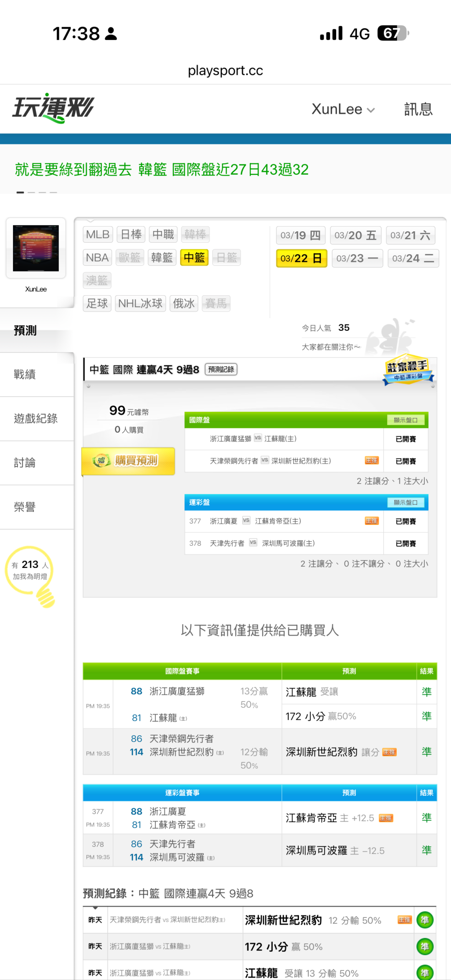Switch to the NBA league tab

pyautogui.click(x=97, y=258)
